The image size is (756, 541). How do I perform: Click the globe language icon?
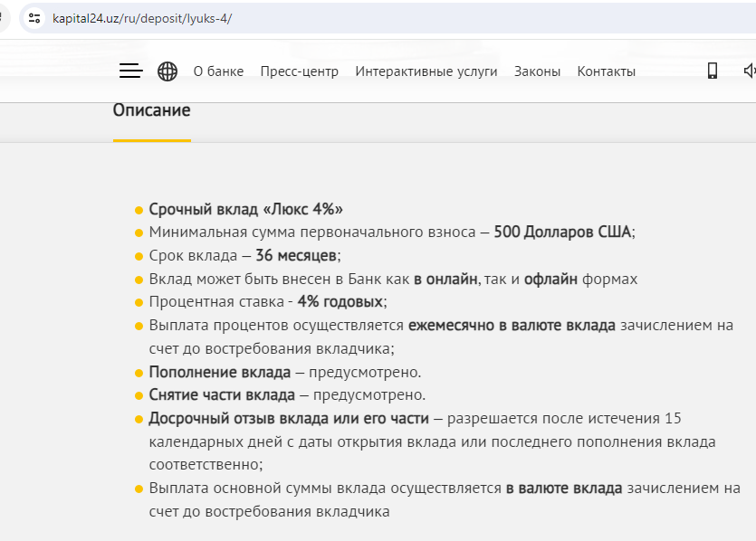click(167, 71)
